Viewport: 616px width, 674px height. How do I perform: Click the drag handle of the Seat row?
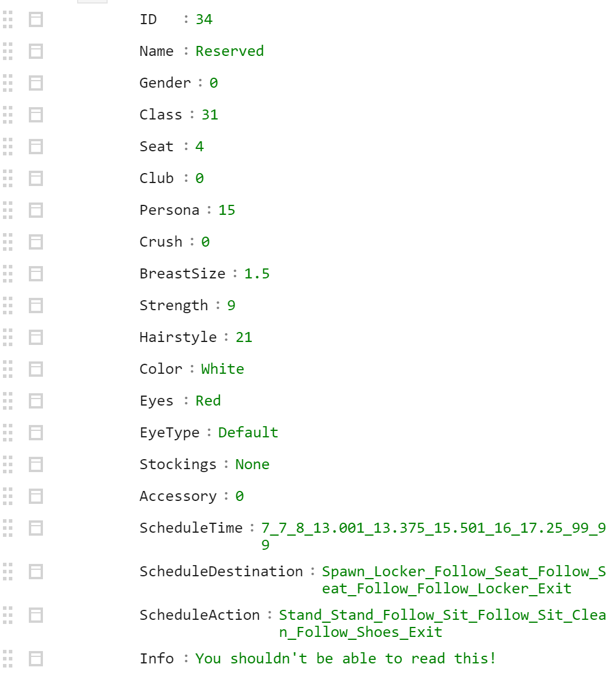tap(8, 147)
